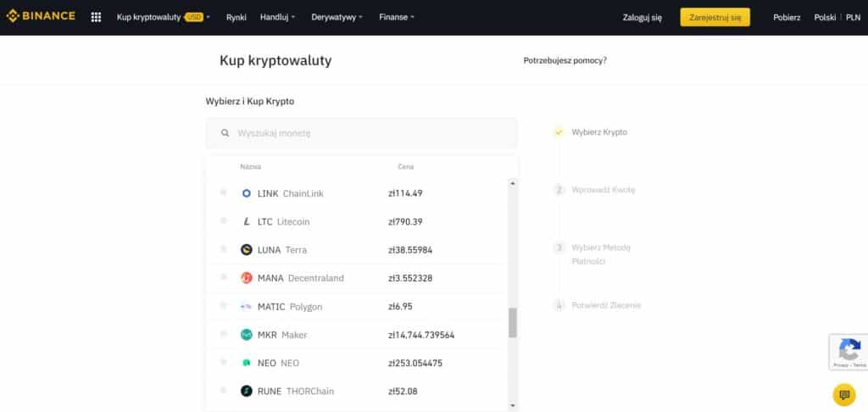Select the Potwierdź Zlecenie step label
Image resolution: width=868 pixels, height=412 pixels.
click(x=606, y=305)
